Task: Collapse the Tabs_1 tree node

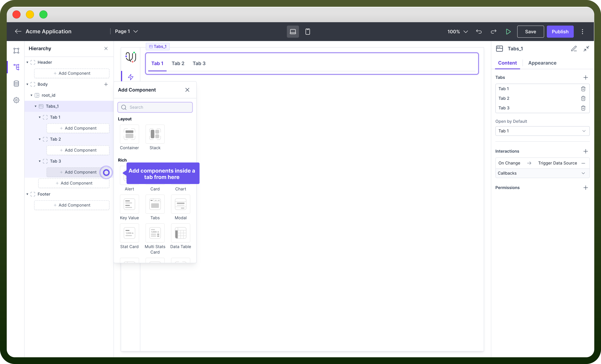Action: 36,106
